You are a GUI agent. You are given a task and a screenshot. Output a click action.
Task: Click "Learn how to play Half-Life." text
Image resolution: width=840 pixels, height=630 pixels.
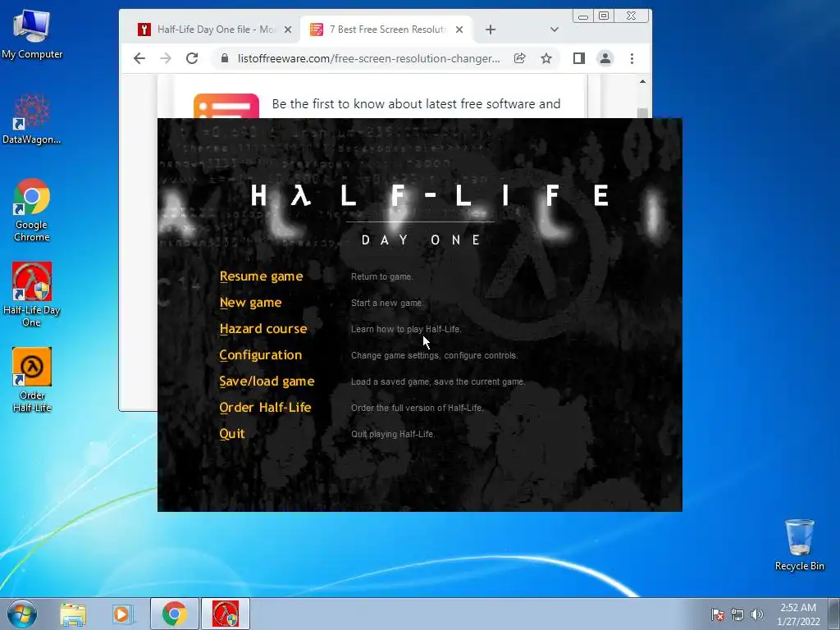406,330
